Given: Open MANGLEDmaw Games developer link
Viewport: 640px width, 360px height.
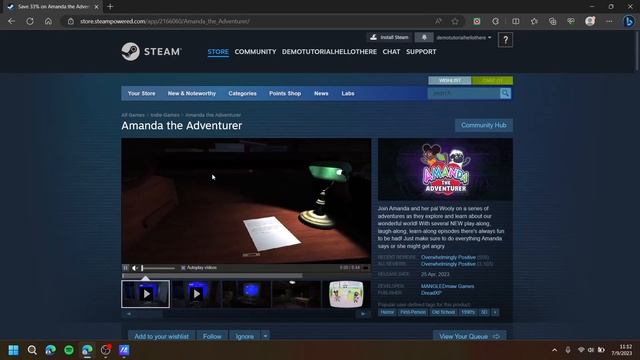Looking at the screenshot, I should pos(447,286).
